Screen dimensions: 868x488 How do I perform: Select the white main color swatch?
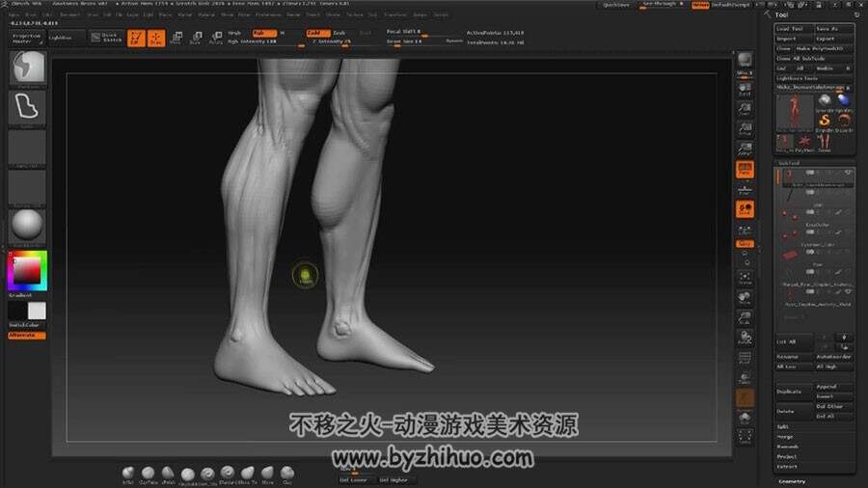37,311
